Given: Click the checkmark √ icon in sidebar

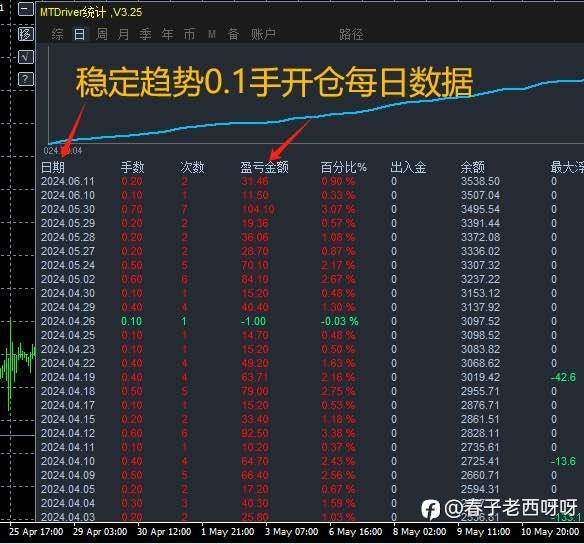Looking at the screenshot, I should 26,57.
